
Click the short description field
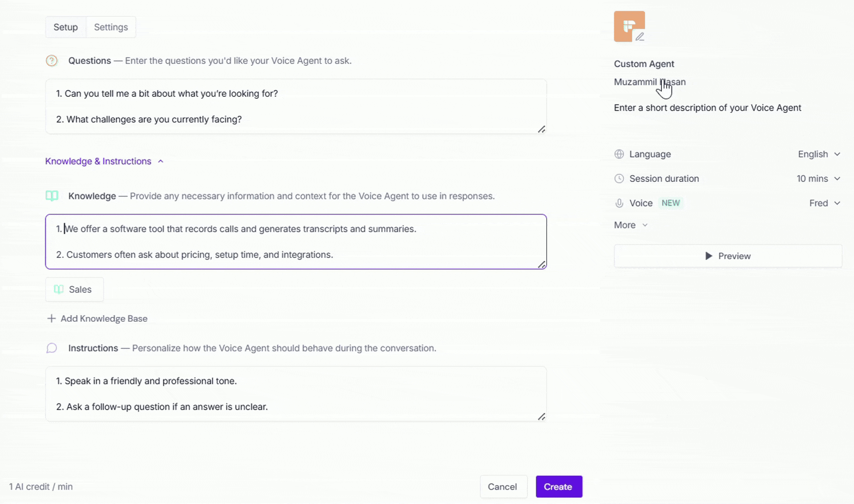(x=708, y=108)
